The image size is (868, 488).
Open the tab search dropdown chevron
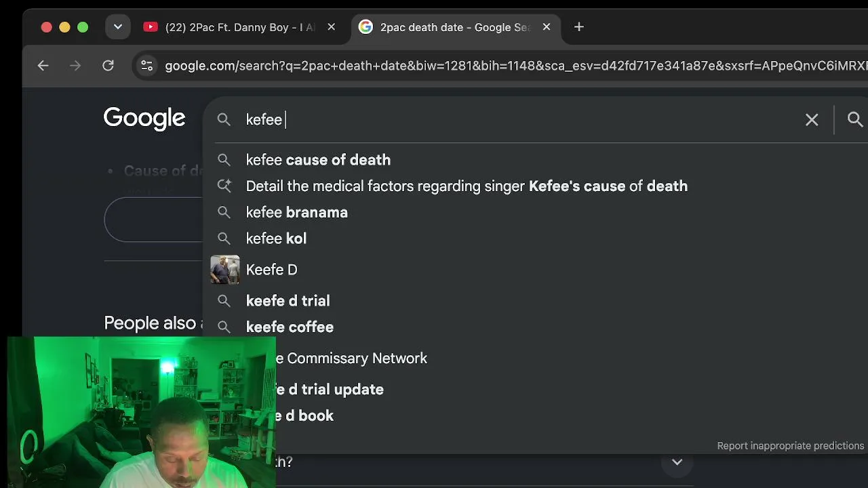point(118,27)
